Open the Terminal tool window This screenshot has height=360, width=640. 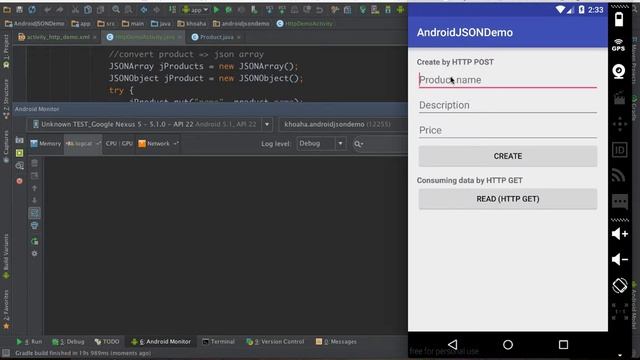coord(218,342)
